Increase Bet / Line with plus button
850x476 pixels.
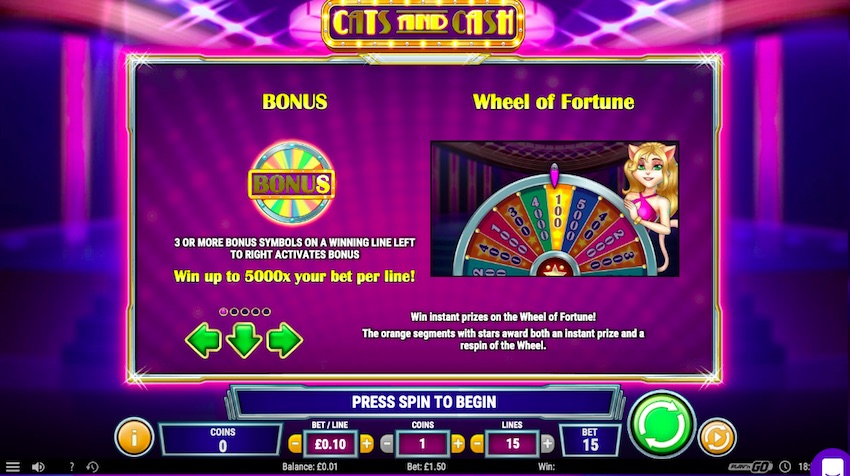pyautogui.click(x=366, y=444)
